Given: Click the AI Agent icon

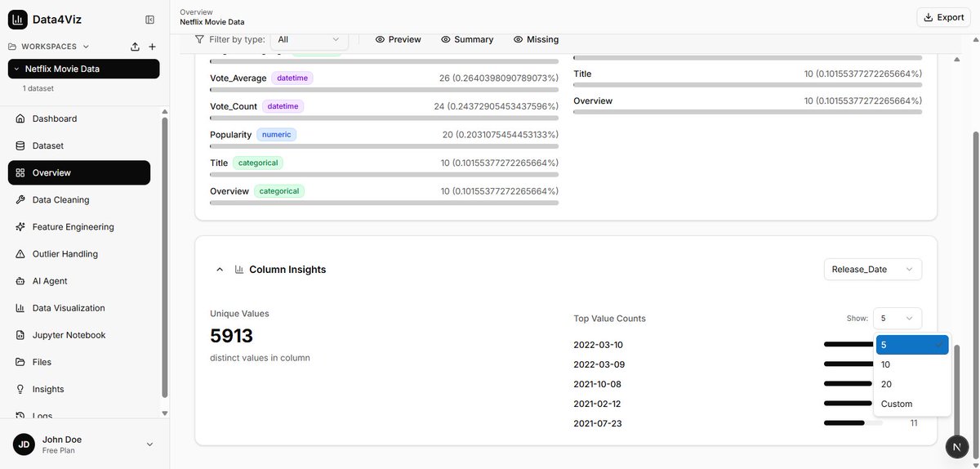Looking at the screenshot, I should point(20,281).
